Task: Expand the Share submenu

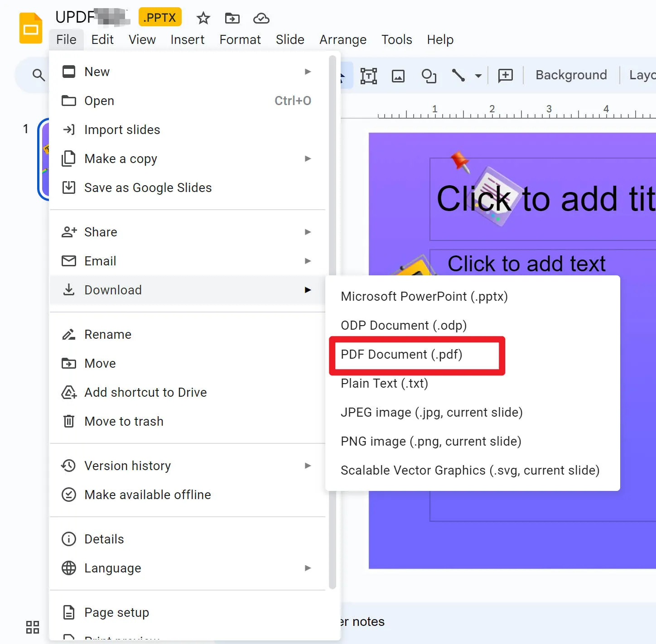Action: click(308, 232)
